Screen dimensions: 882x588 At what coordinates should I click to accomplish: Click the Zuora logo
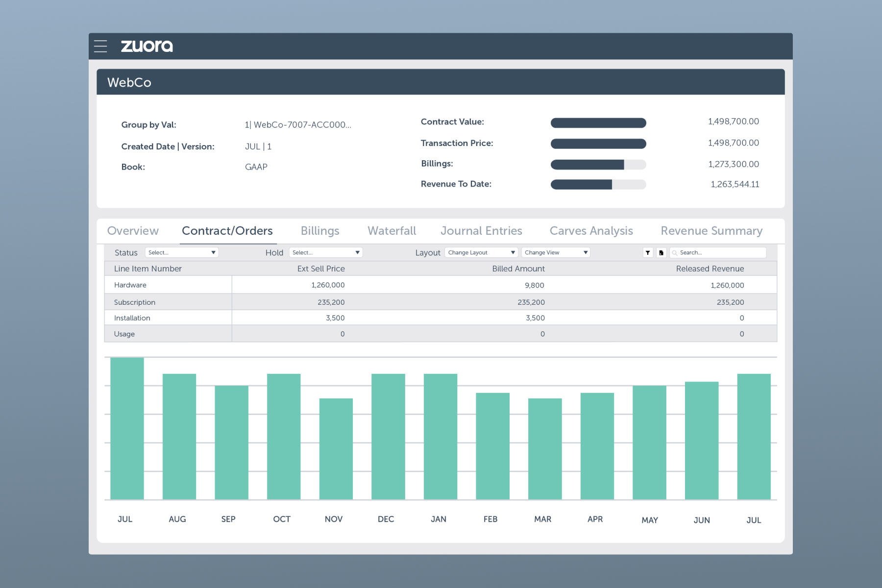click(147, 46)
